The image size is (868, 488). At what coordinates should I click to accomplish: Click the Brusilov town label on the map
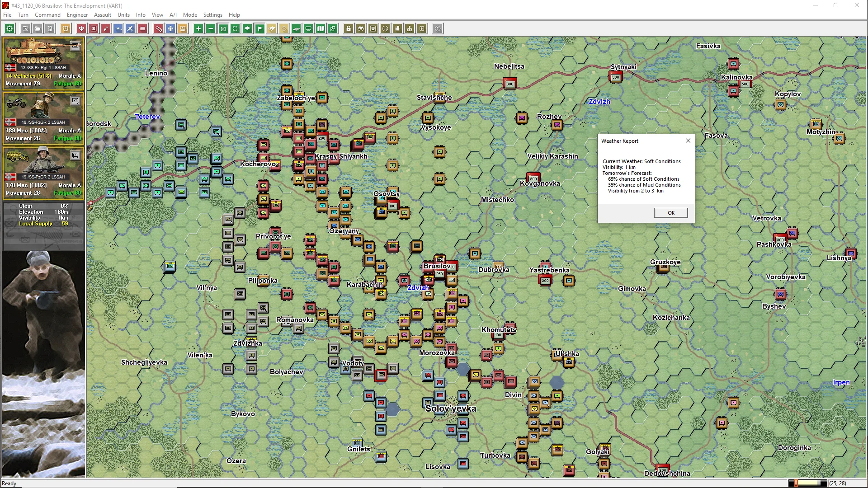tap(437, 266)
